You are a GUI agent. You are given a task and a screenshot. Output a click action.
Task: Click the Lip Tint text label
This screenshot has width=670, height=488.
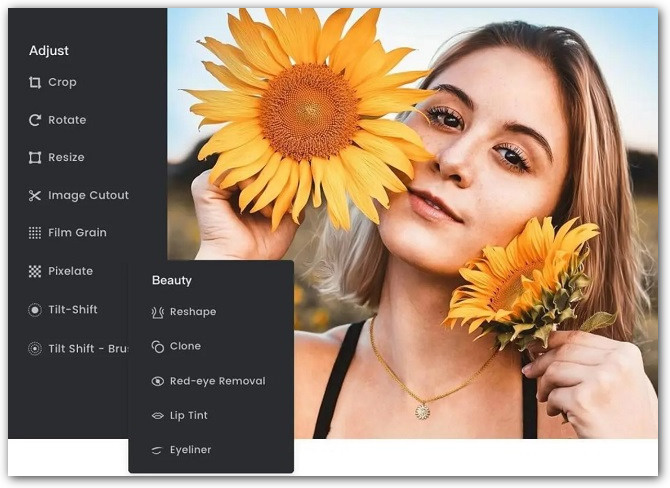pyautogui.click(x=189, y=416)
